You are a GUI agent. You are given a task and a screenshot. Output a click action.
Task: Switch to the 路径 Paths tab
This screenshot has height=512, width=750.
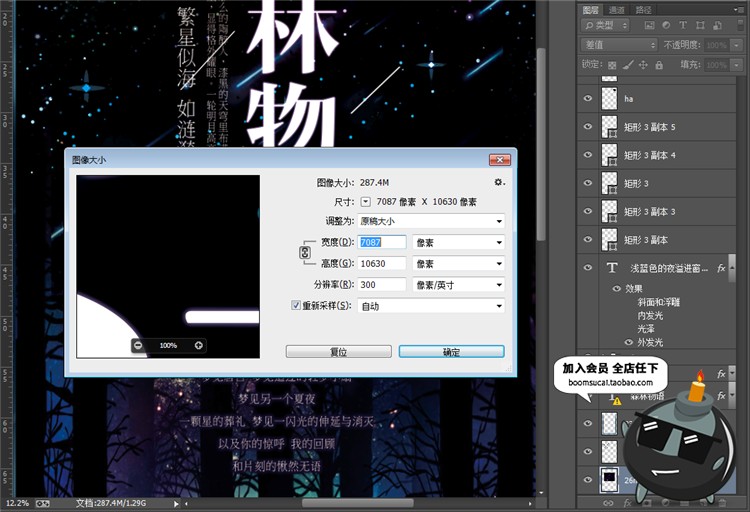tap(643, 10)
